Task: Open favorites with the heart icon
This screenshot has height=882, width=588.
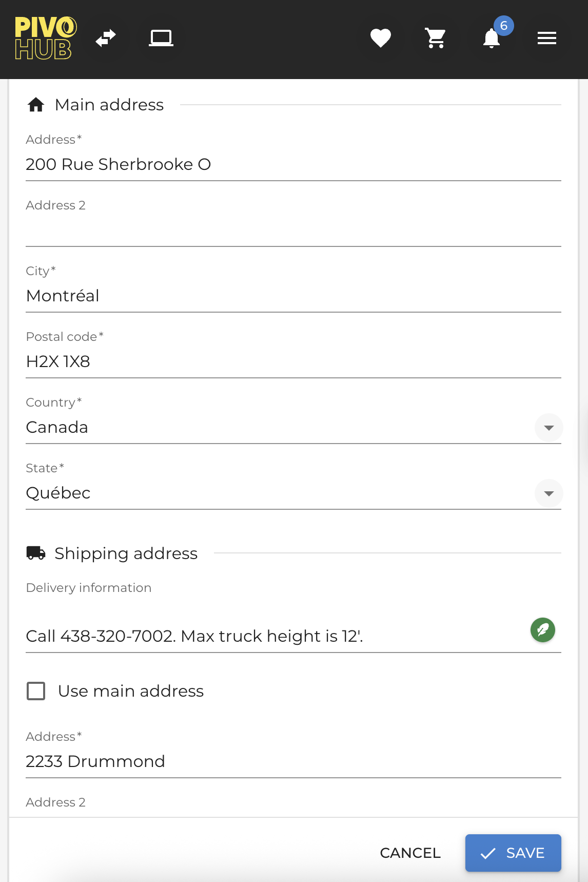Action: pyautogui.click(x=380, y=38)
